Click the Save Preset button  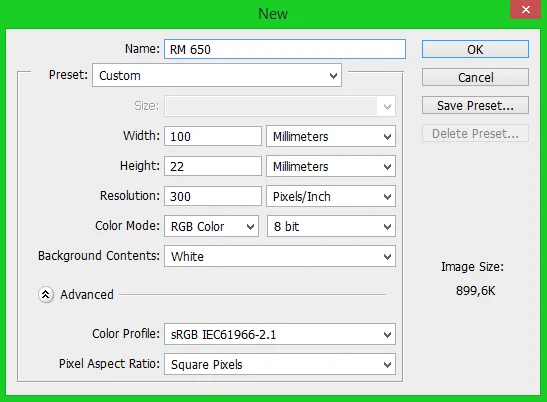coord(475,105)
